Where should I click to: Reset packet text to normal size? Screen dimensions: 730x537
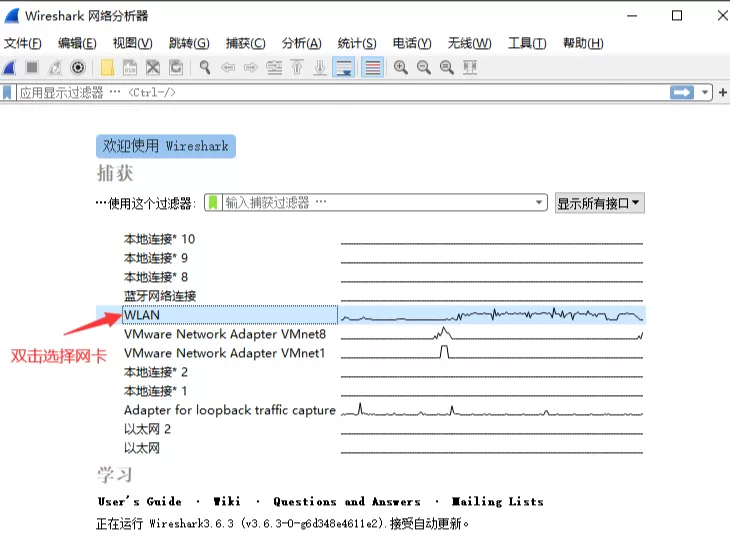(x=446, y=68)
